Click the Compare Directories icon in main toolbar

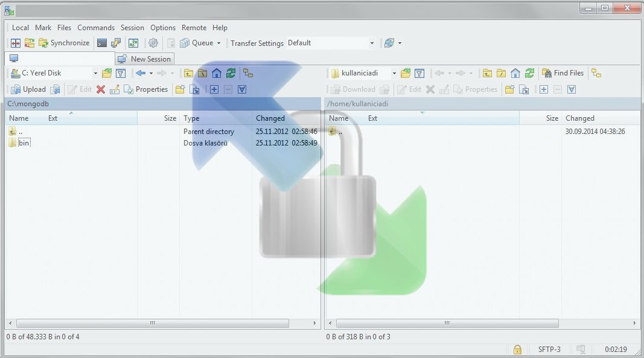point(16,43)
